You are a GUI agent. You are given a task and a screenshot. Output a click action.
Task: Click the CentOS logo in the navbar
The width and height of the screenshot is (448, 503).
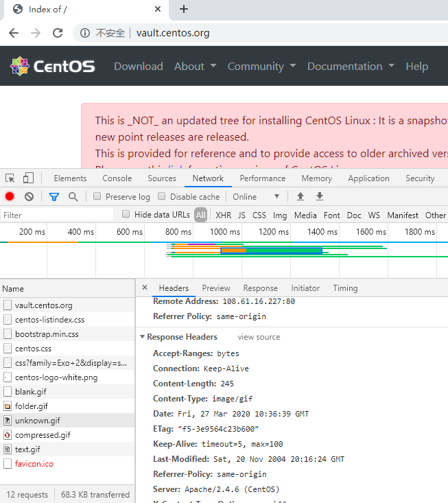tap(52, 67)
